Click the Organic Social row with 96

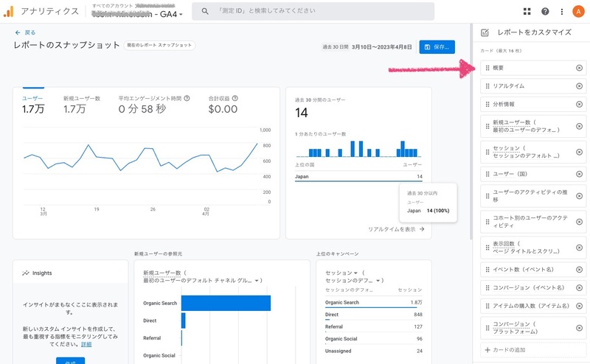pos(374,338)
